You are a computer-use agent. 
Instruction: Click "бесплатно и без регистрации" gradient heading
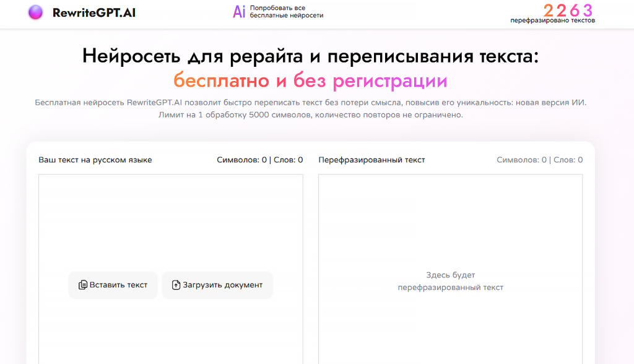[x=310, y=80]
